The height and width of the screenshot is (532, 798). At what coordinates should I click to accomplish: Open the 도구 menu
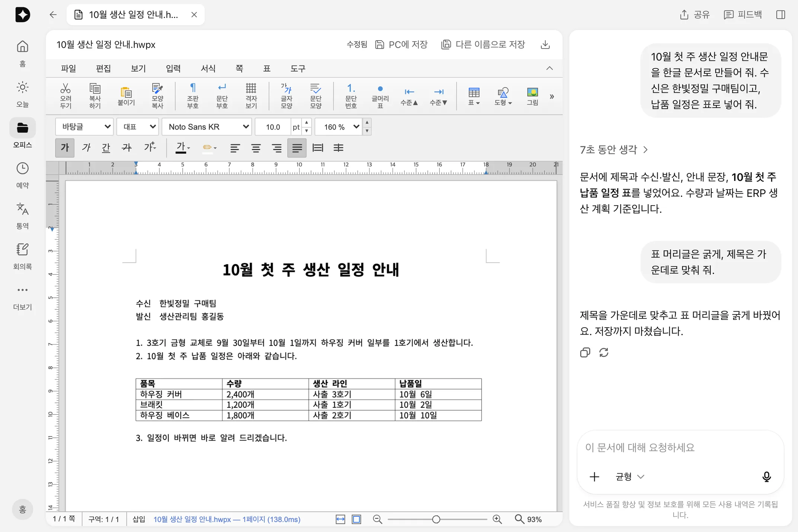(298, 69)
